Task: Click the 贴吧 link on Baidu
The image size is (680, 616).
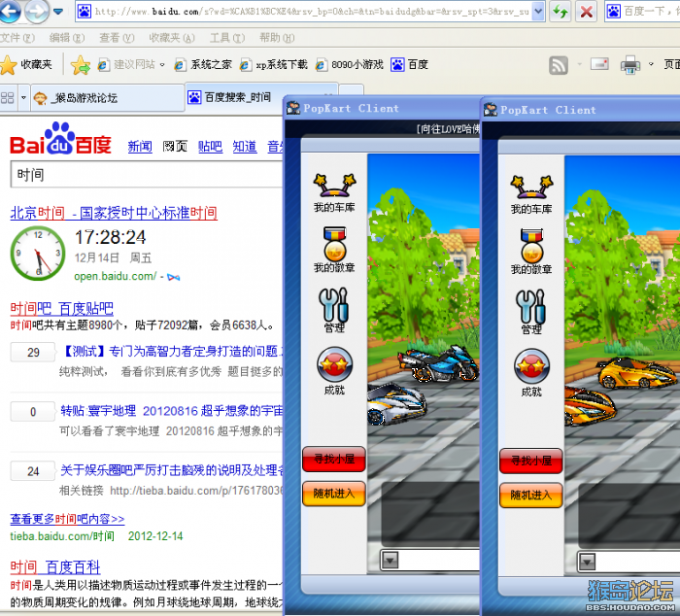Action: pyautogui.click(x=211, y=147)
